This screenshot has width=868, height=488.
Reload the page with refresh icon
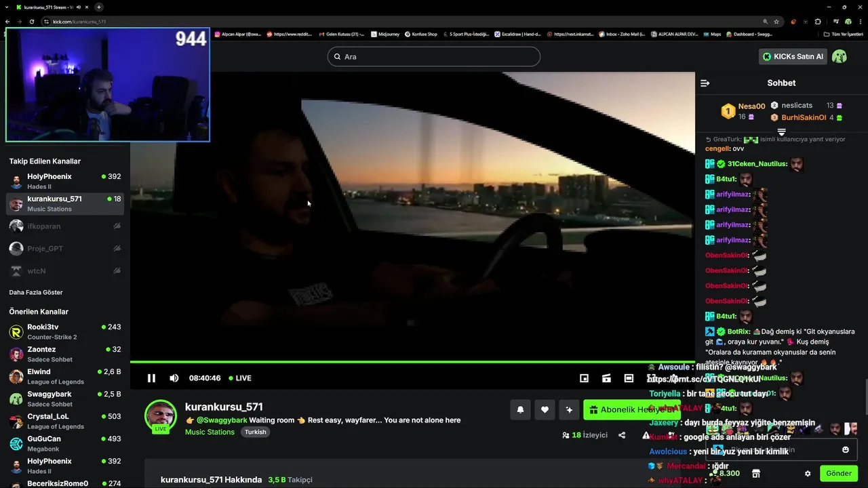pyautogui.click(x=32, y=22)
